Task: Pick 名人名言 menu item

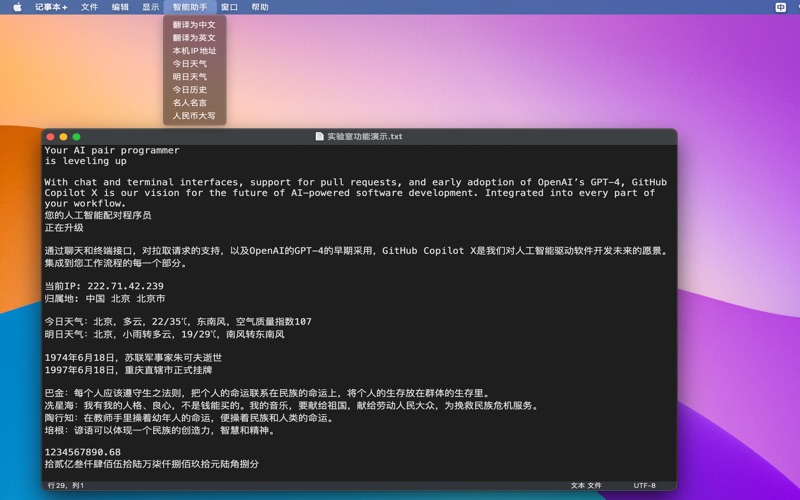Action: tap(190, 103)
